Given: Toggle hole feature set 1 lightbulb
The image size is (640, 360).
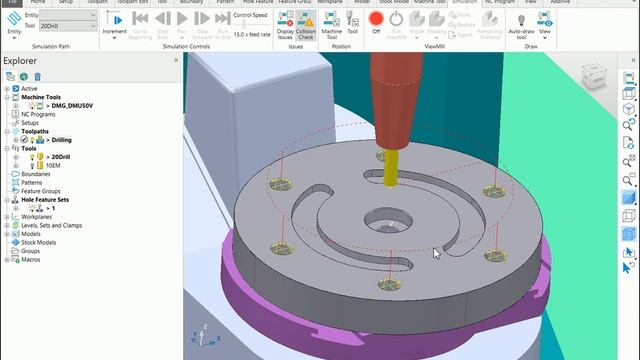Looking at the screenshot, I should 32,209.
